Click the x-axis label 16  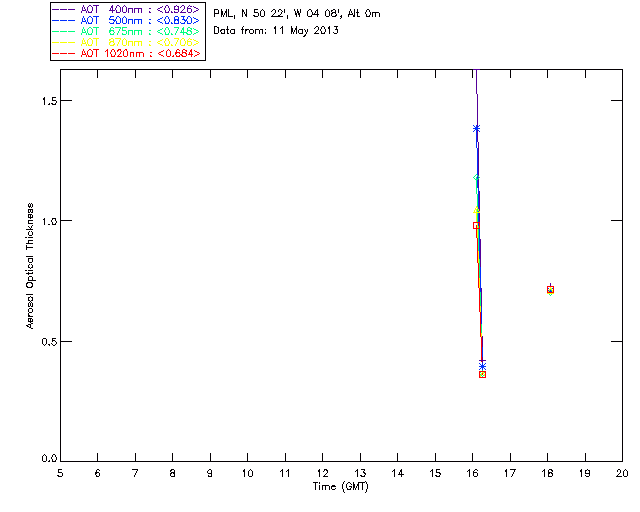tap(473, 473)
